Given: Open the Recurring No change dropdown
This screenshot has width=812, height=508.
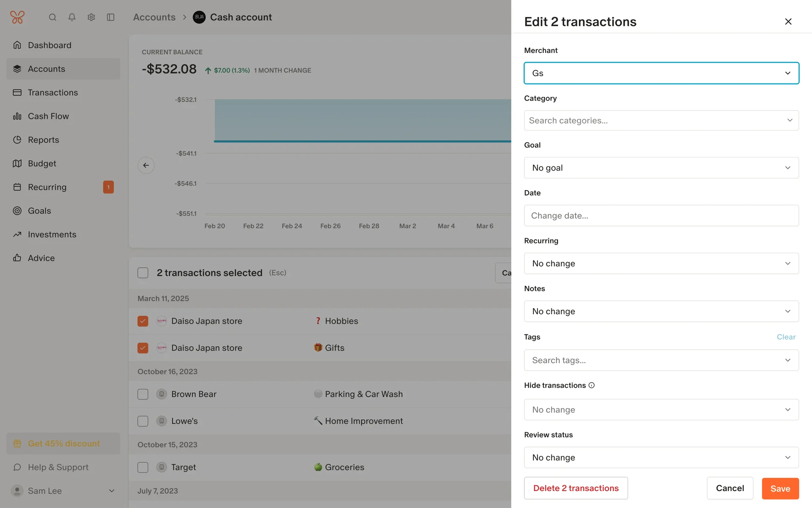Looking at the screenshot, I should click(x=661, y=263).
